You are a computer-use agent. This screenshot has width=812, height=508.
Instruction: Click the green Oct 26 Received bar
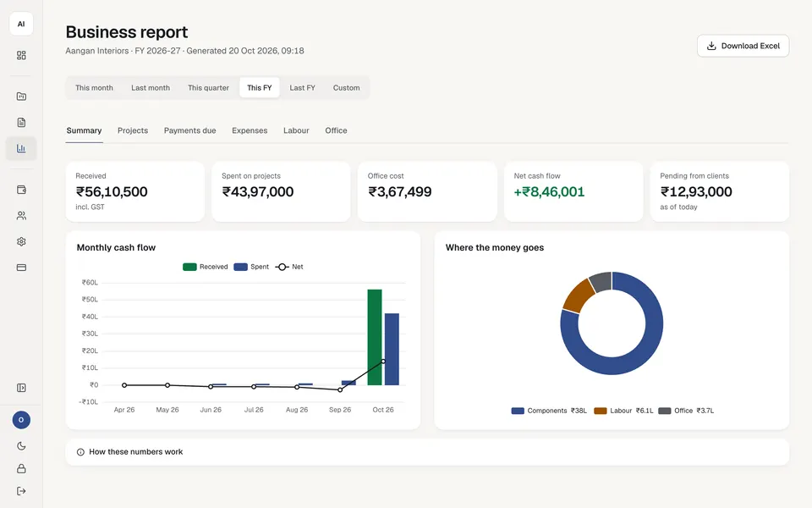375,337
